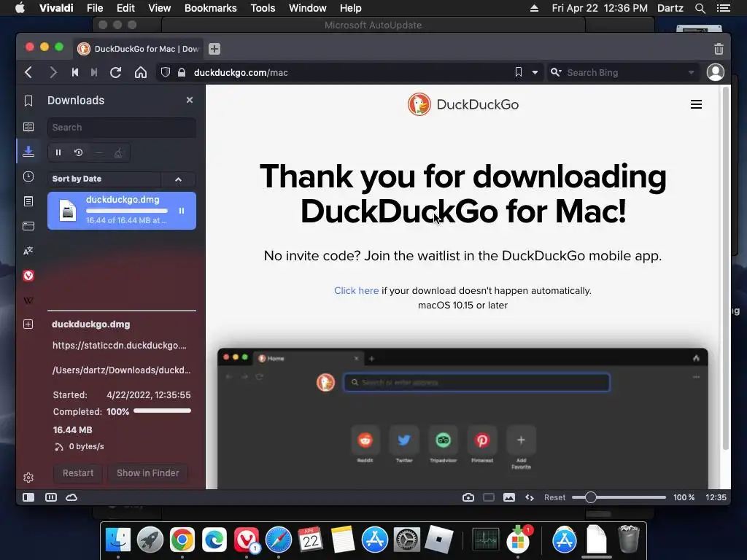Open the sync cloud status

click(71, 497)
